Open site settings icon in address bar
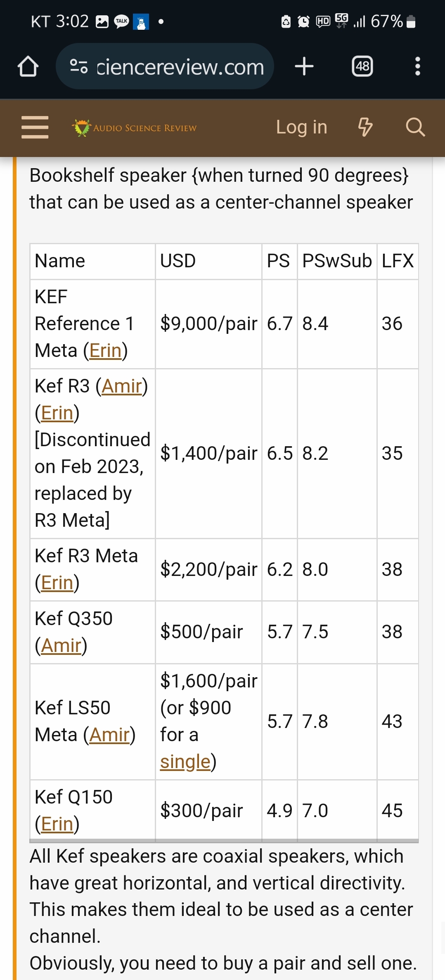 tap(78, 67)
